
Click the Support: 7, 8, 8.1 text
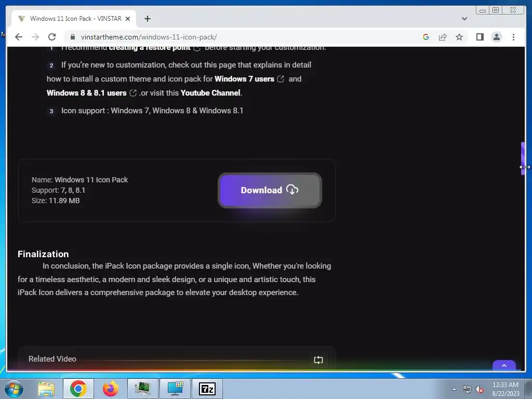pyautogui.click(x=58, y=190)
